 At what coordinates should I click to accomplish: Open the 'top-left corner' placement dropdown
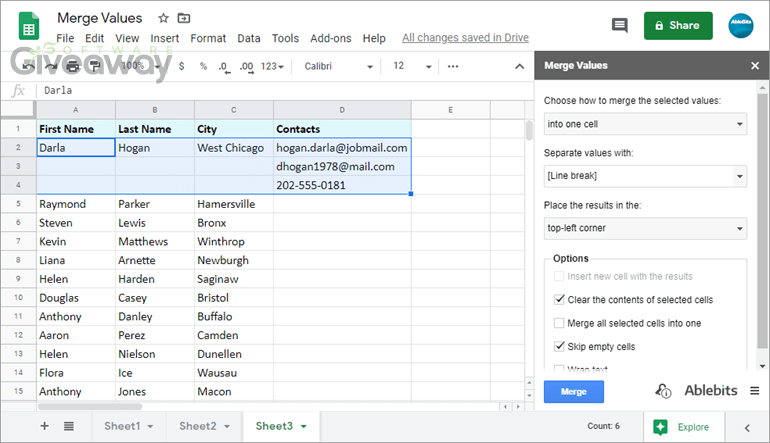(645, 228)
